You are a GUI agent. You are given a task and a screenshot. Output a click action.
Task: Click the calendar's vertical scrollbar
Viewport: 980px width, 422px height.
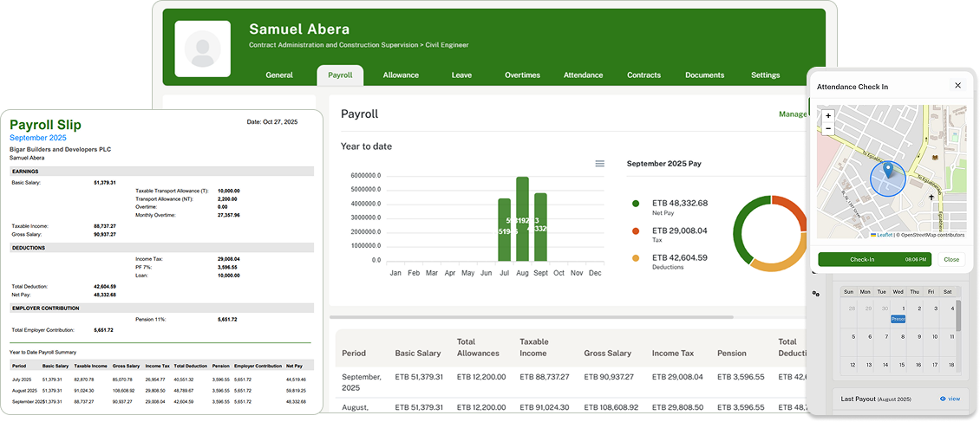pyautogui.click(x=957, y=315)
